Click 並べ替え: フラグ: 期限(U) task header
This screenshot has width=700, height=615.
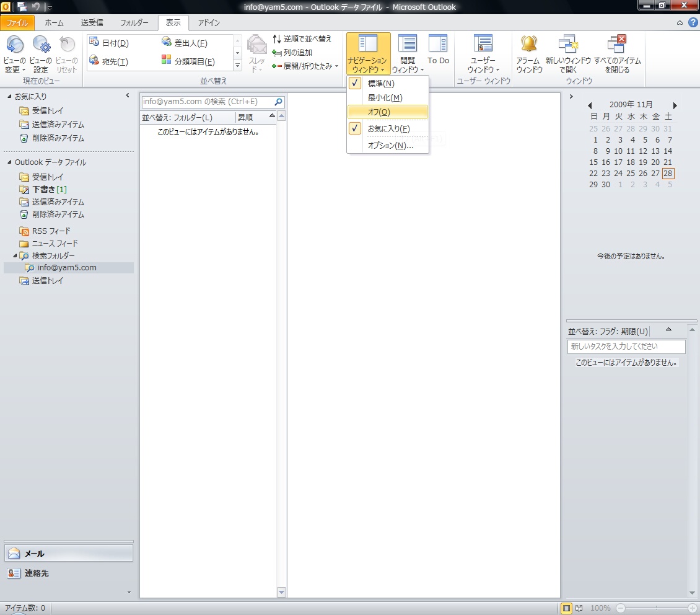(x=608, y=332)
